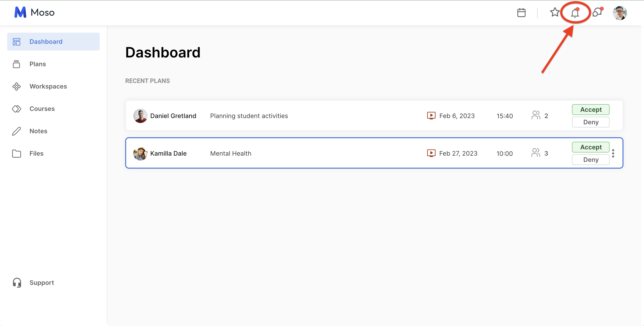Open the calendar icon in header

coord(521,13)
